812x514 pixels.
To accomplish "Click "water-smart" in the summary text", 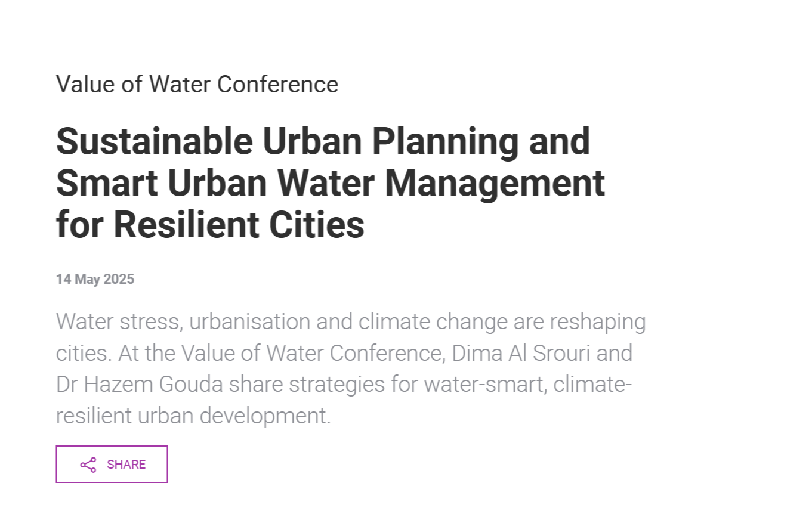I will [483, 385].
